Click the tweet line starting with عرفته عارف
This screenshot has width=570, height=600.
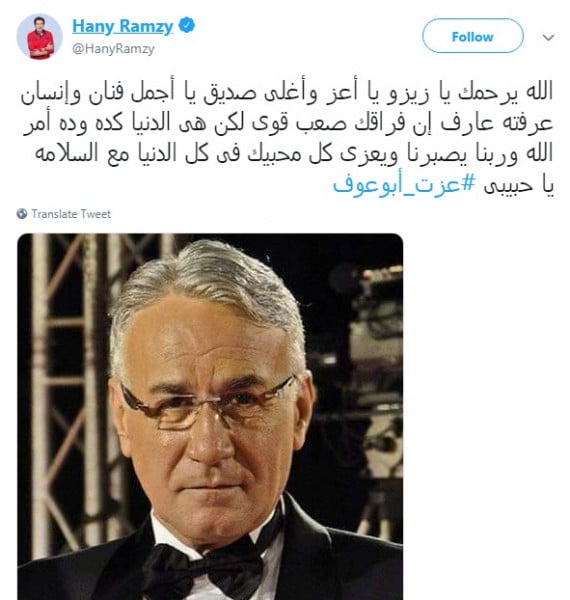pyautogui.click(x=288, y=123)
